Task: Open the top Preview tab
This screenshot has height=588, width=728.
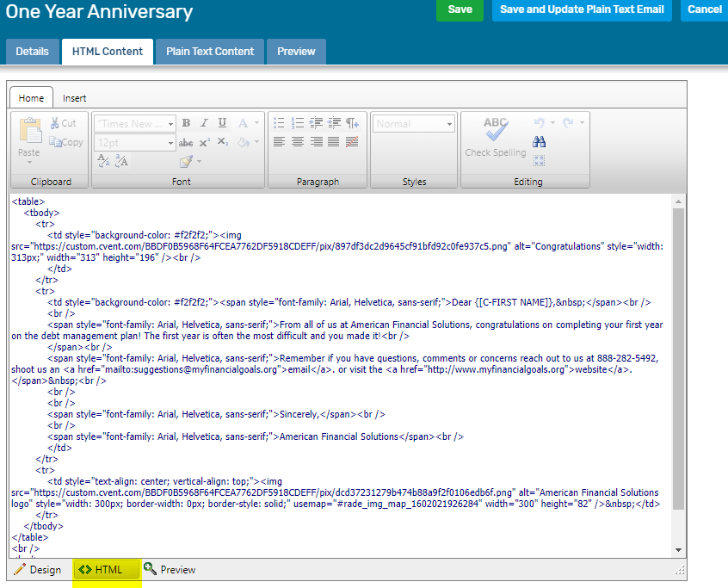Action: click(296, 52)
